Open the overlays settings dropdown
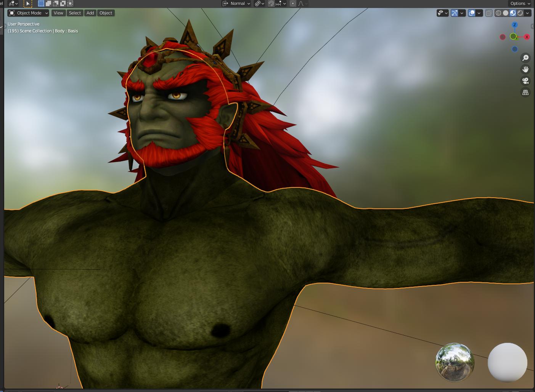The image size is (535, 392). click(479, 13)
